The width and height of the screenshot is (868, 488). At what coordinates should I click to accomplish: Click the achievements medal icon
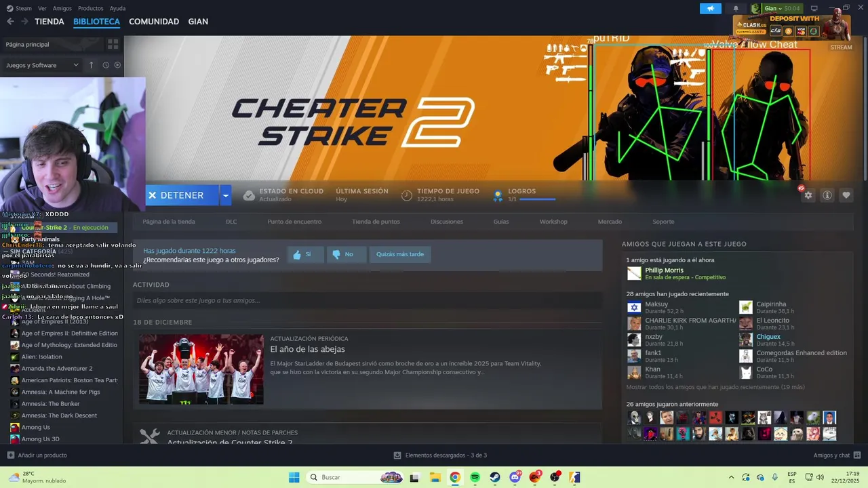coord(498,195)
